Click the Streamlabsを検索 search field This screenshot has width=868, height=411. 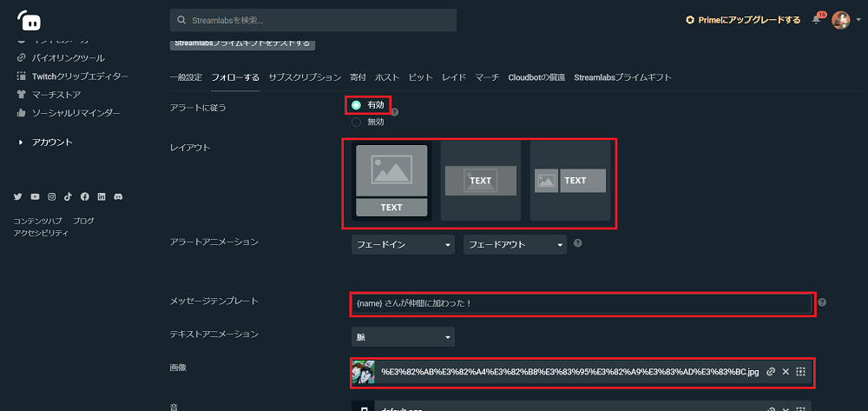313,21
